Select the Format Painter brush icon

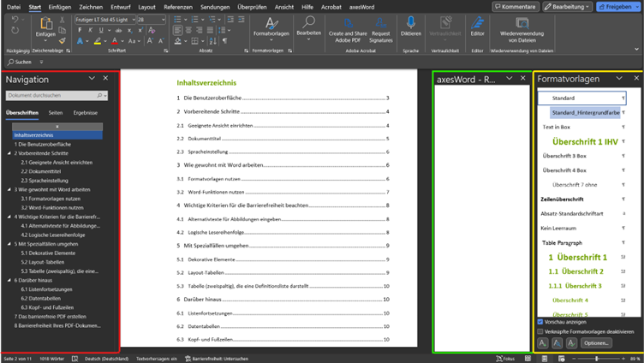[x=62, y=40]
